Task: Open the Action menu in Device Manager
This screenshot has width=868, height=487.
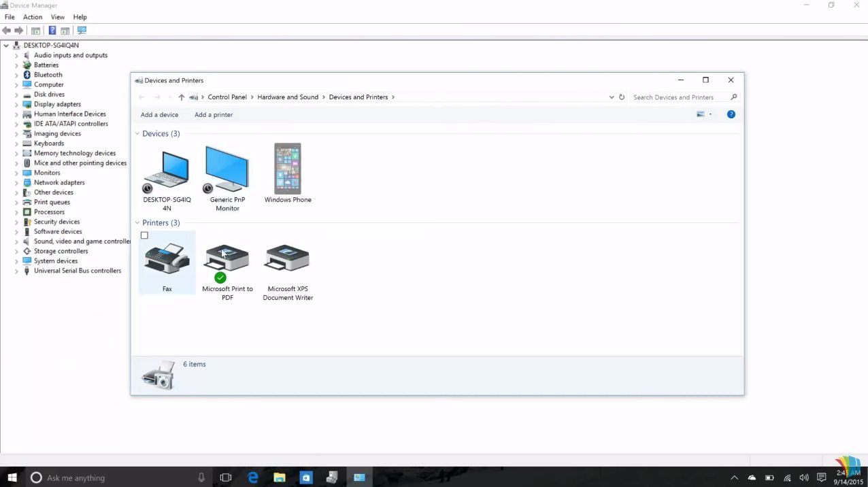Action: tap(33, 17)
